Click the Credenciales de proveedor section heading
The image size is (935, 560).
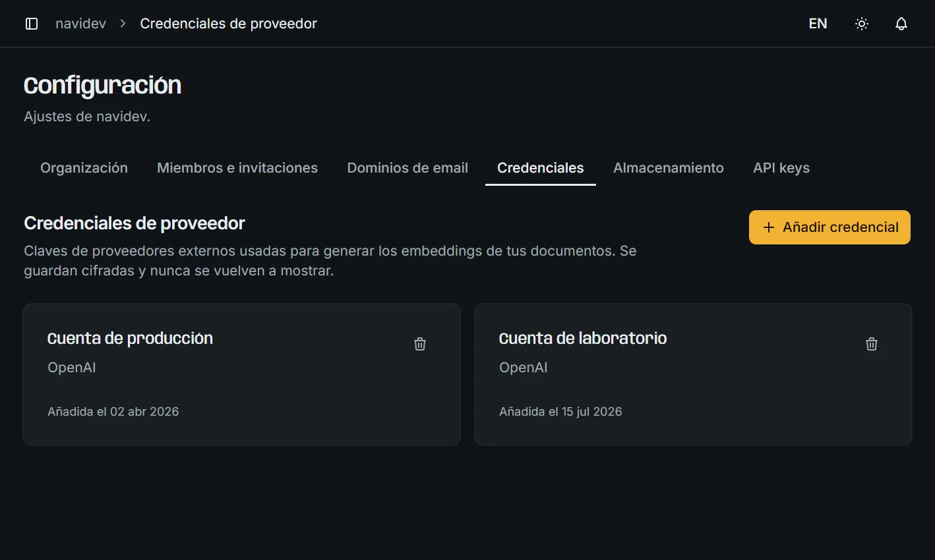tap(134, 223)
